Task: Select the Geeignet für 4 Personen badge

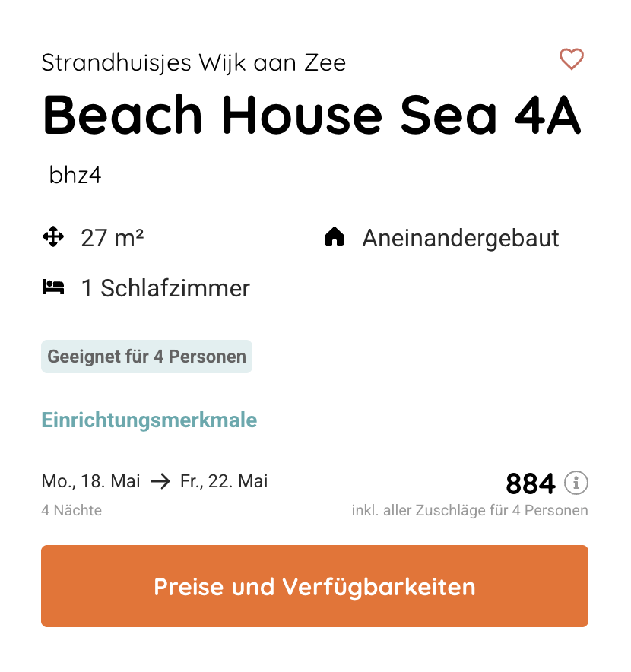Action: [146, 356]
